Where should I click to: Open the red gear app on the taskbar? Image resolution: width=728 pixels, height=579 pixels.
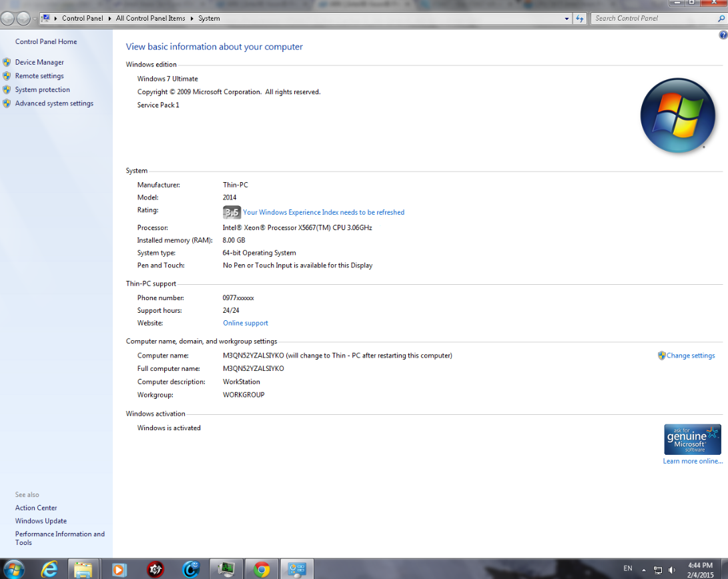point(155,570)
